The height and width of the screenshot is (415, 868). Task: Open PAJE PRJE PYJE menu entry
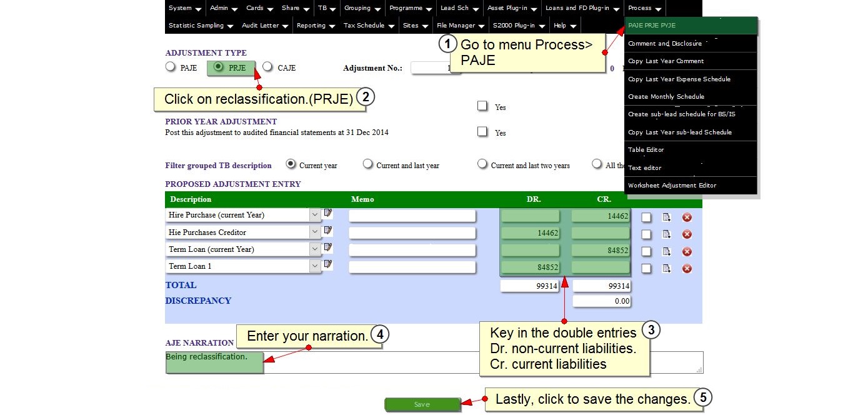[652, 26]
